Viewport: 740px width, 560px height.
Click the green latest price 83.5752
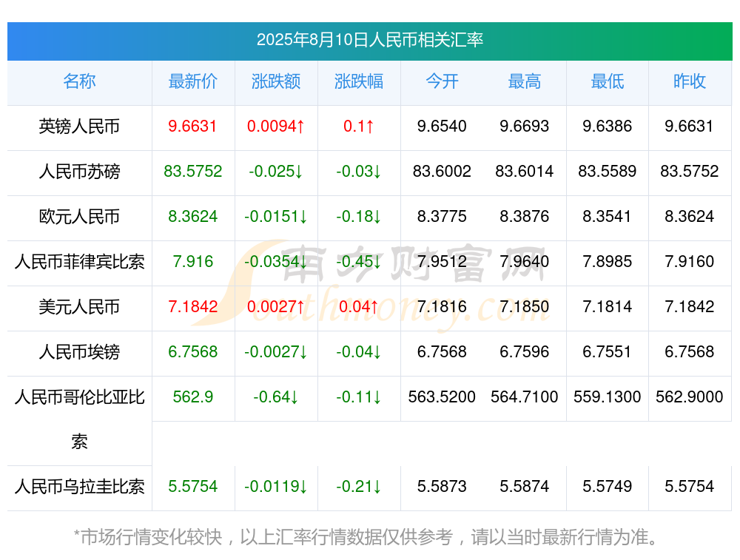tap(192, 172)
